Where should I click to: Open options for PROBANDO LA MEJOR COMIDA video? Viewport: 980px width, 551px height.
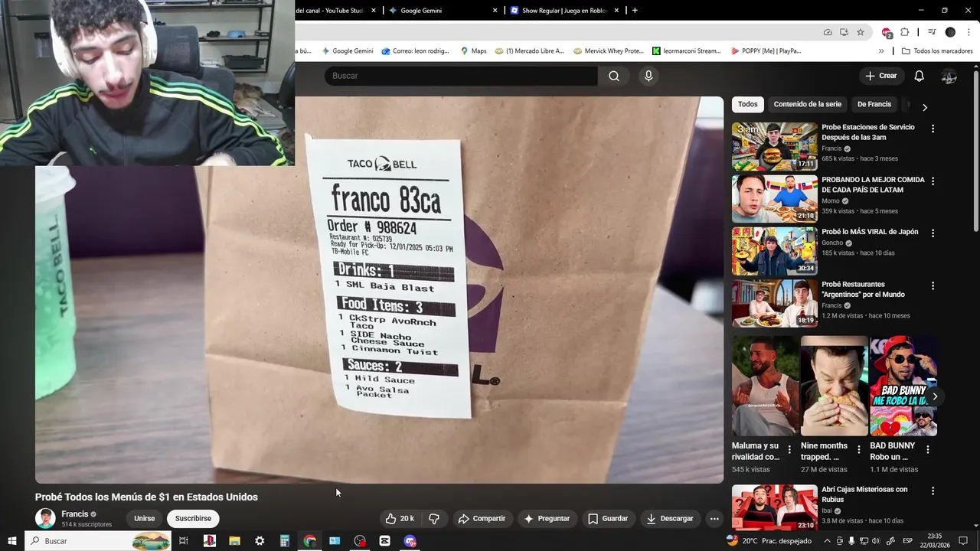point(933,181)
